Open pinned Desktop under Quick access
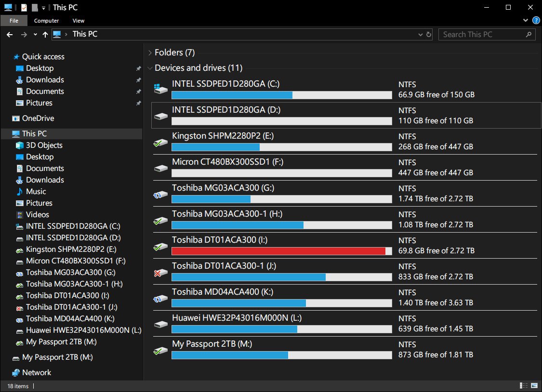 click(40, 68)
